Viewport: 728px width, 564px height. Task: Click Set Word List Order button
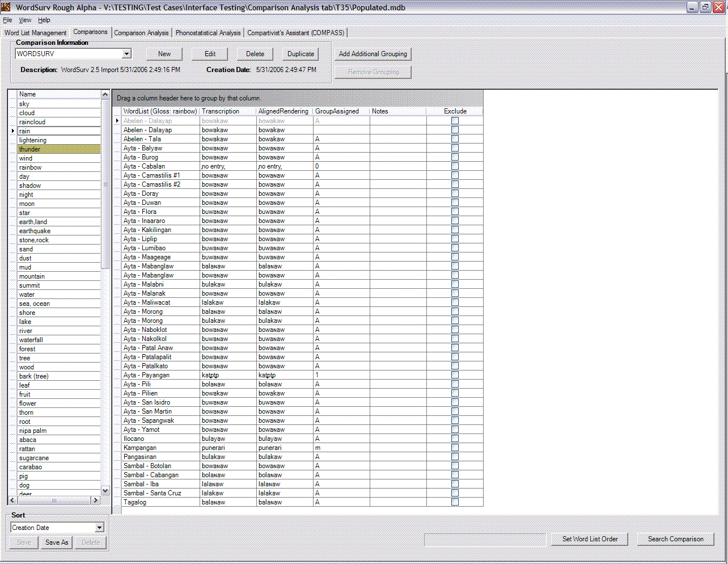(590, 539)
